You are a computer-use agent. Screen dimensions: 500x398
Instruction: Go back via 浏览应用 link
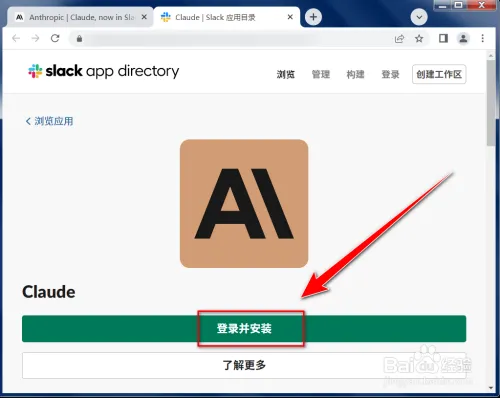[x=49, y=121]
